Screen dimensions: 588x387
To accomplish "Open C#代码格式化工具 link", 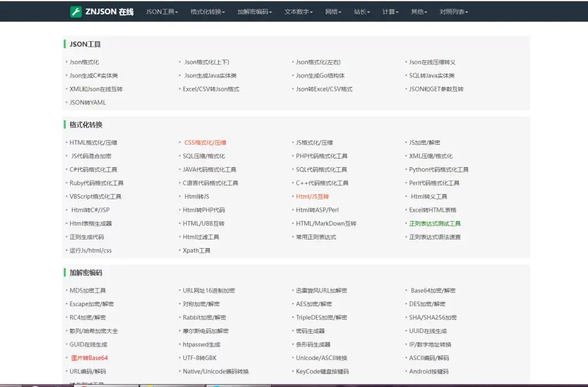I will [94, 169].
